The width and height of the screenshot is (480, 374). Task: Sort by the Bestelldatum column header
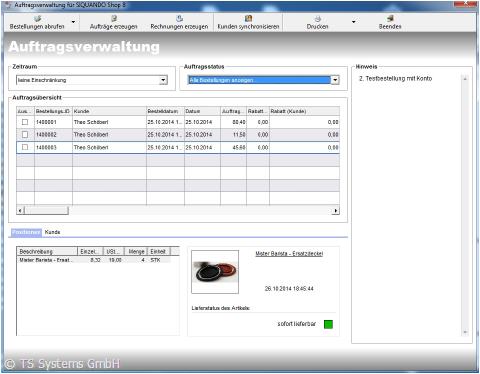pyautogui.click(x=165, y=111)
